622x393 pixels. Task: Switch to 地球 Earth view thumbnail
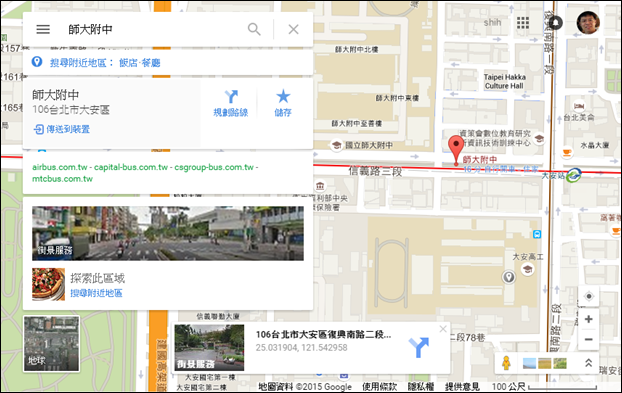pos(52,344)
